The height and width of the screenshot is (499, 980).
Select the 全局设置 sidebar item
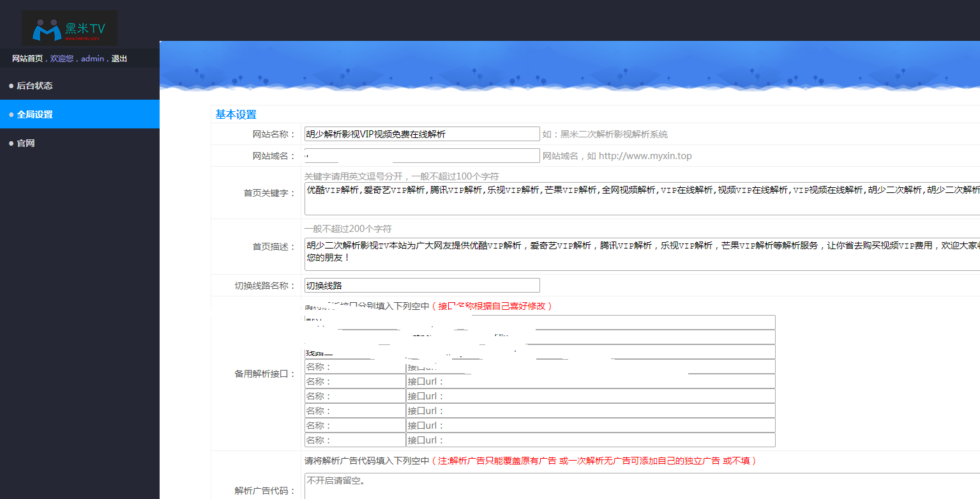(34, 114)
